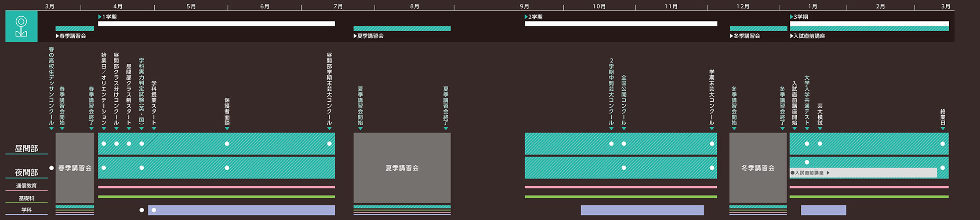Click the large grey 冬季講習会 block
This screenshot has width=980, height=220.
(x=758, y=168)
